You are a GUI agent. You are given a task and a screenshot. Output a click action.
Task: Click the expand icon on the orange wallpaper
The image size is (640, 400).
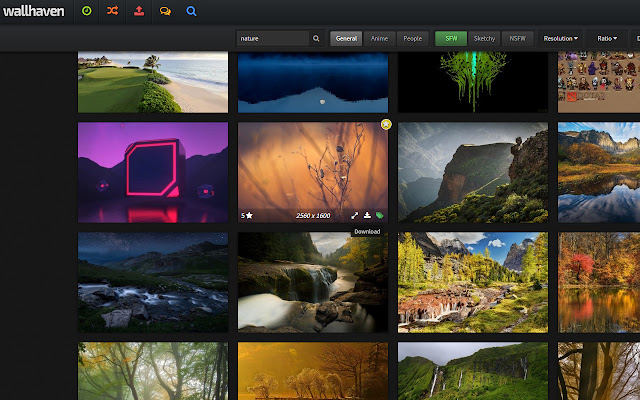354,215
